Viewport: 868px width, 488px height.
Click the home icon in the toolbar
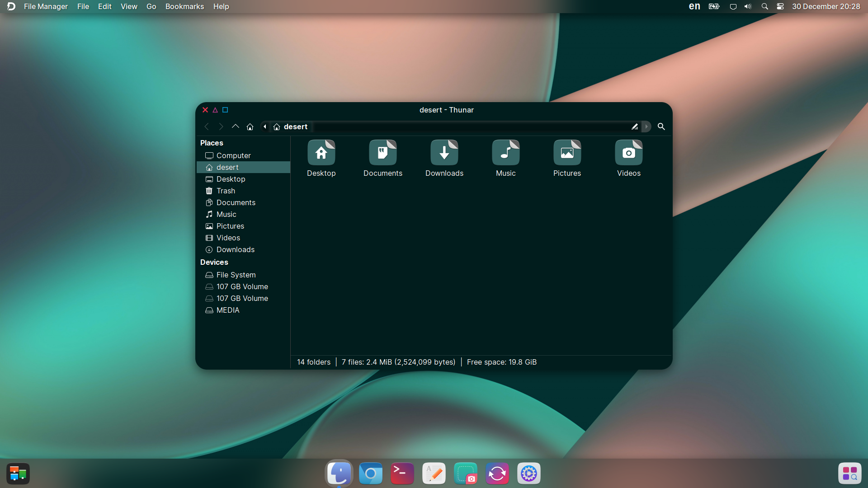[x=250, y=127]
